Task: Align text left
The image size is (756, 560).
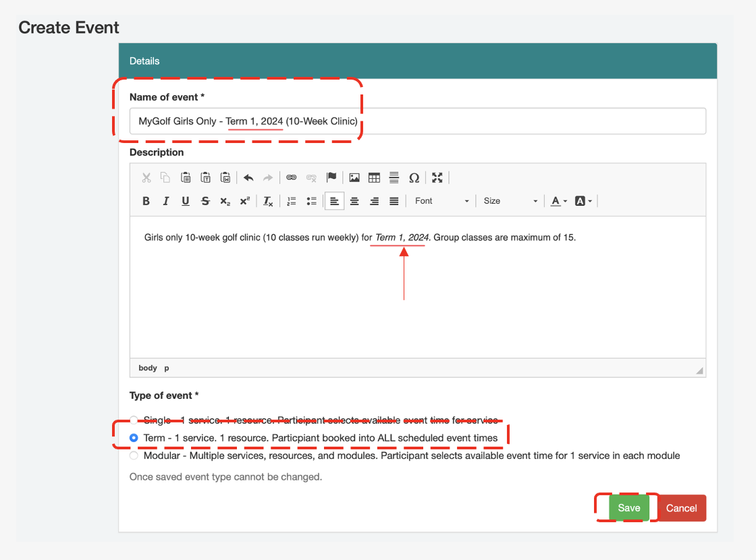Action: point(334,201)
